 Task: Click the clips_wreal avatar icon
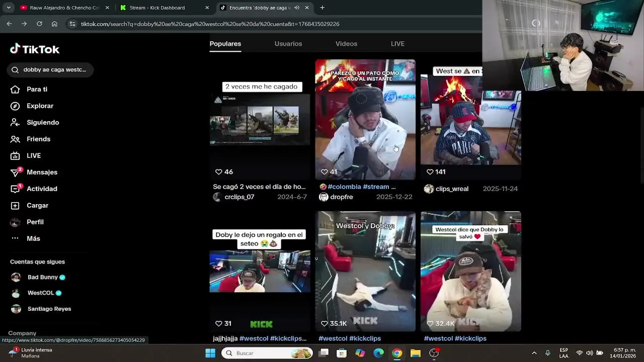(x=429, y=189)
